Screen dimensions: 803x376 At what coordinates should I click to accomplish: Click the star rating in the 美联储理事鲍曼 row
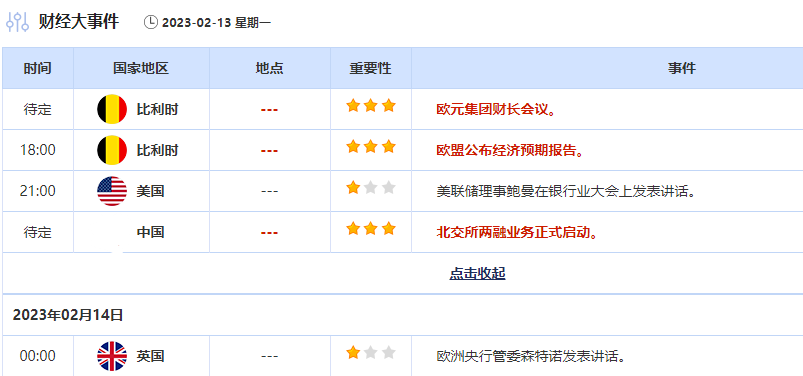tap(371, 187)
